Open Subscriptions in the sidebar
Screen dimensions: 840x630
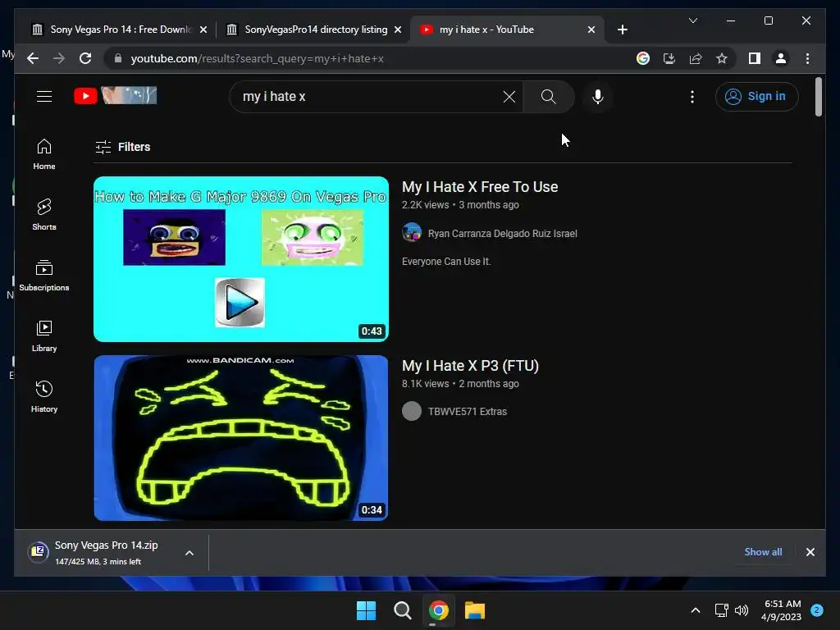[x=44, y=276]
